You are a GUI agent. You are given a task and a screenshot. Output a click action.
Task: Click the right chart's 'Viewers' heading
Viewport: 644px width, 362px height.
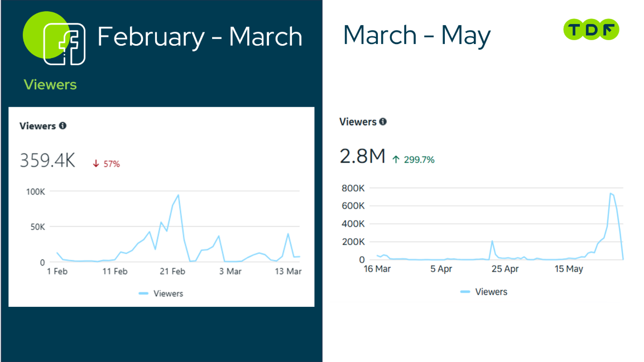click(x=358, y=122)
